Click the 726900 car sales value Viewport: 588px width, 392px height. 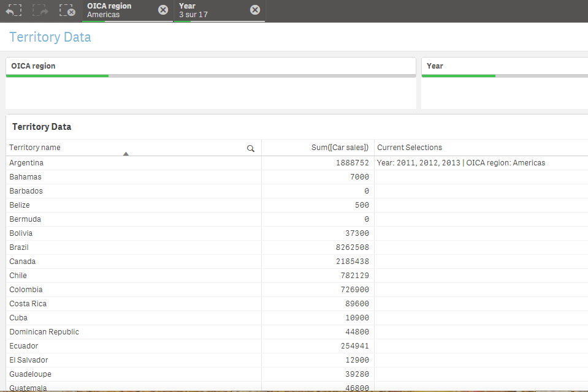pyautogui.click(x=355, y=290)
